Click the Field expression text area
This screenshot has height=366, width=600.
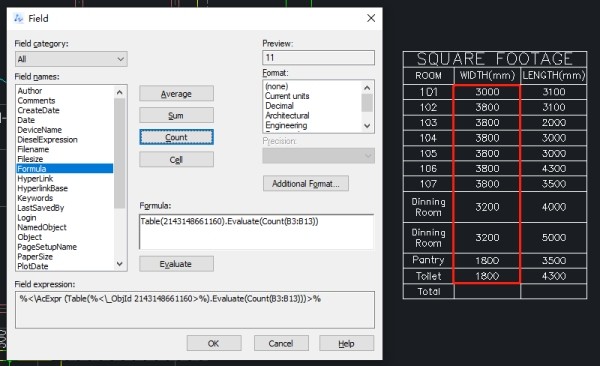[x=195, y=310]
